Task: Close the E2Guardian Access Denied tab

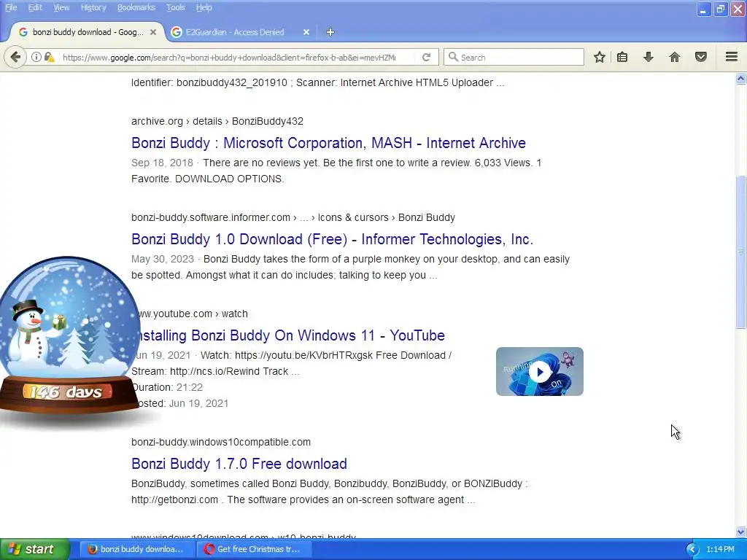Action: pos(306,32)
